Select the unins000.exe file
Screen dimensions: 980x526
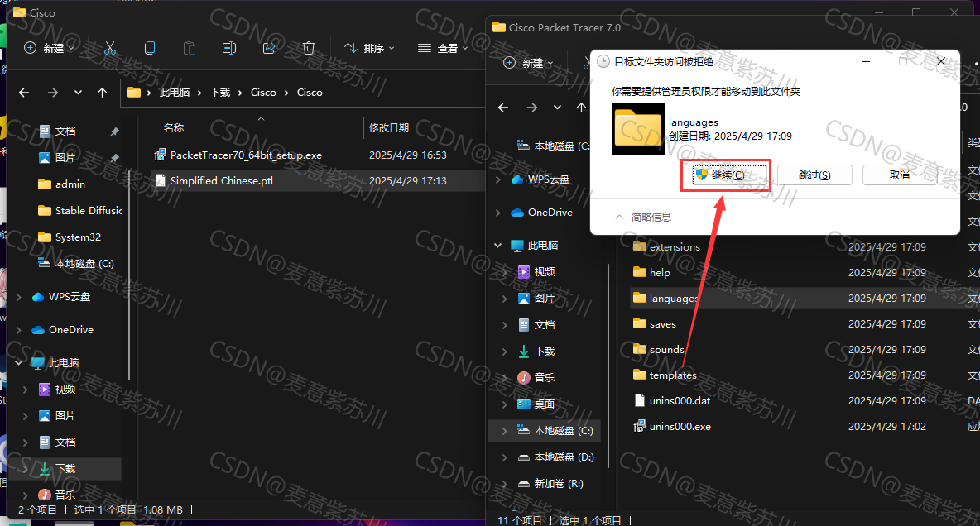[x=680, y=426]
